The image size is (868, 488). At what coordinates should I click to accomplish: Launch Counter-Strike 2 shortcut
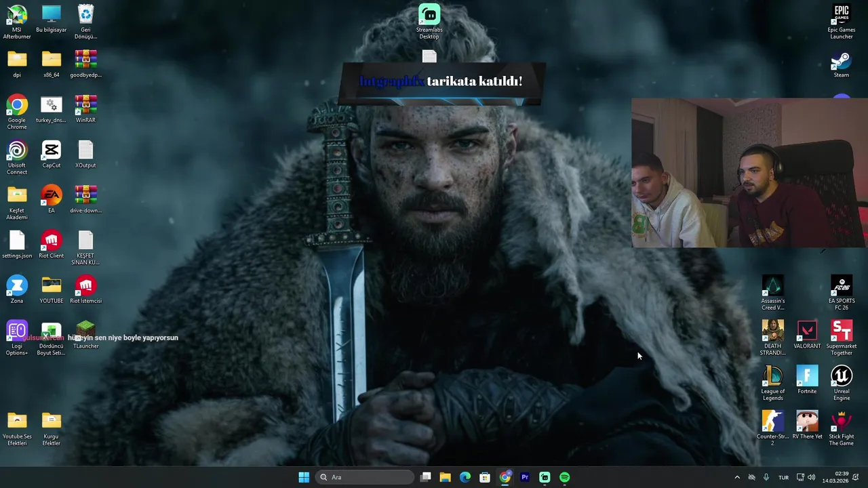(773, 429)
